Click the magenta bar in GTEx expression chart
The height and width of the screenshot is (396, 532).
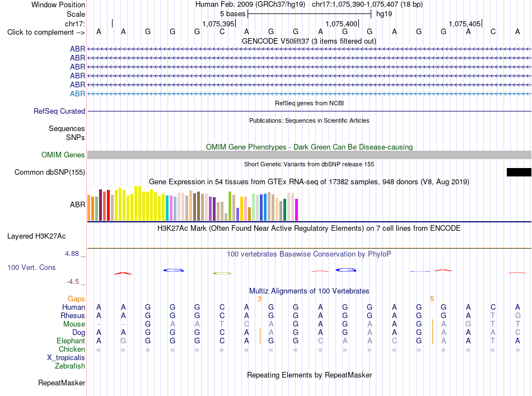[297, 209]
